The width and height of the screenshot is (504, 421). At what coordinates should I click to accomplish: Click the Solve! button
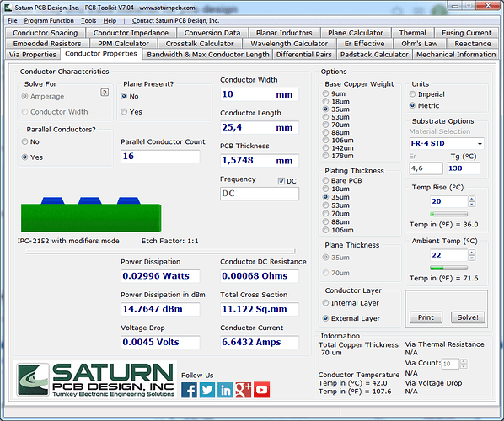[x=468, y=317]
